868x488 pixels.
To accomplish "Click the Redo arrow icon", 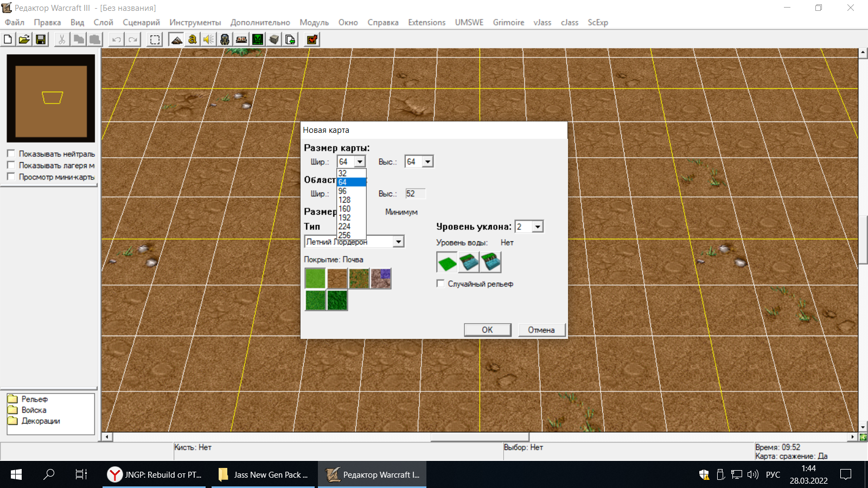I will (133, 40).
